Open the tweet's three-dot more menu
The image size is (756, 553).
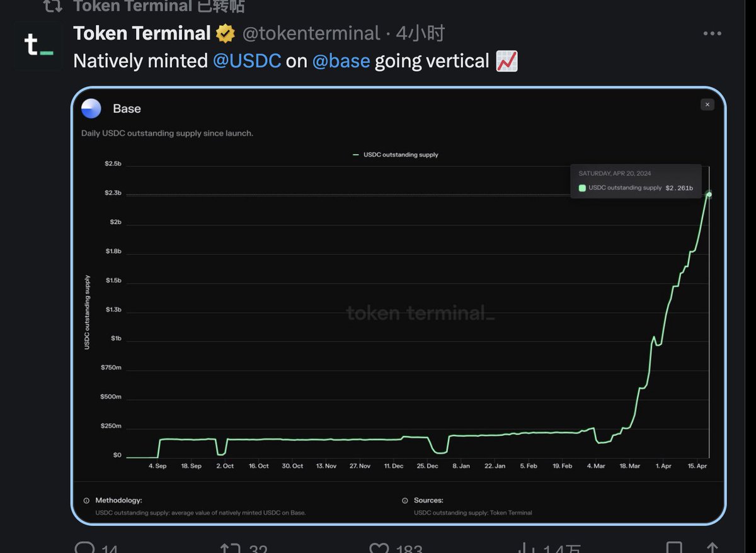click(x=712, y=34)
